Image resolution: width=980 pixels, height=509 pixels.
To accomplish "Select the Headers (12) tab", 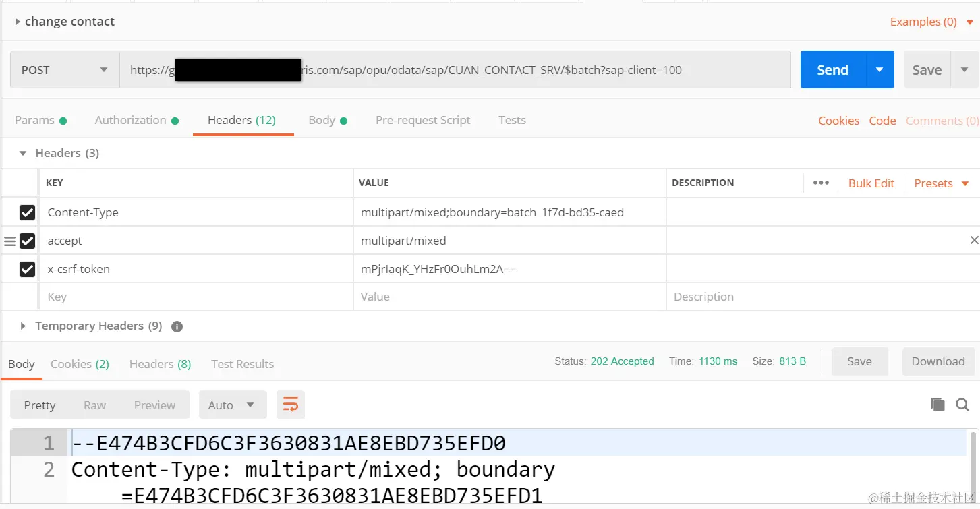I will (242, 120).
